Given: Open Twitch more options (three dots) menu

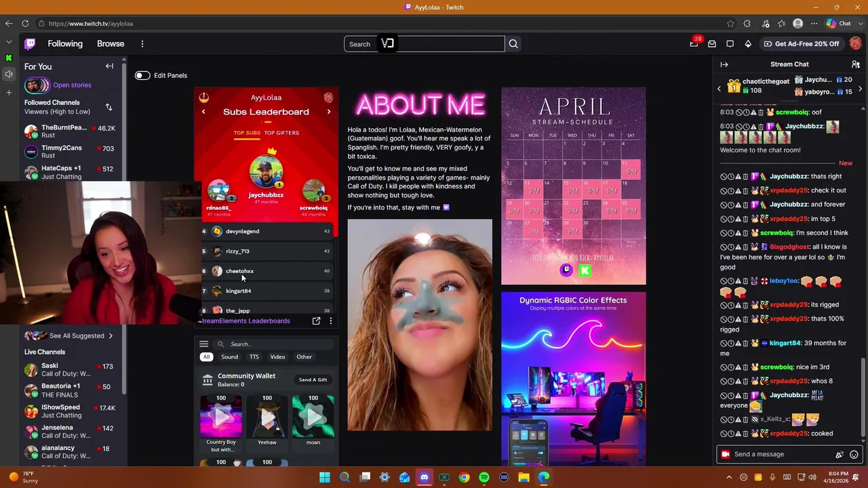Looking at the screenshot, I should tap(142, 44).
